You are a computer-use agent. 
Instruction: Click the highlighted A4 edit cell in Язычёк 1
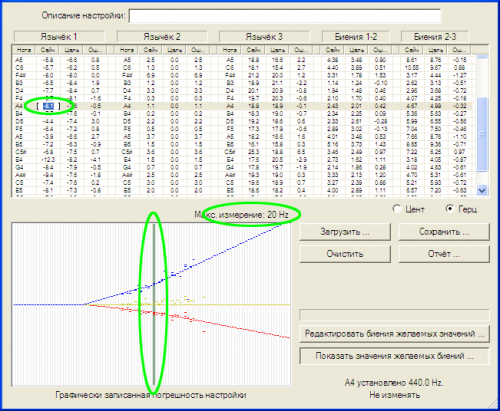coord(48,106)
